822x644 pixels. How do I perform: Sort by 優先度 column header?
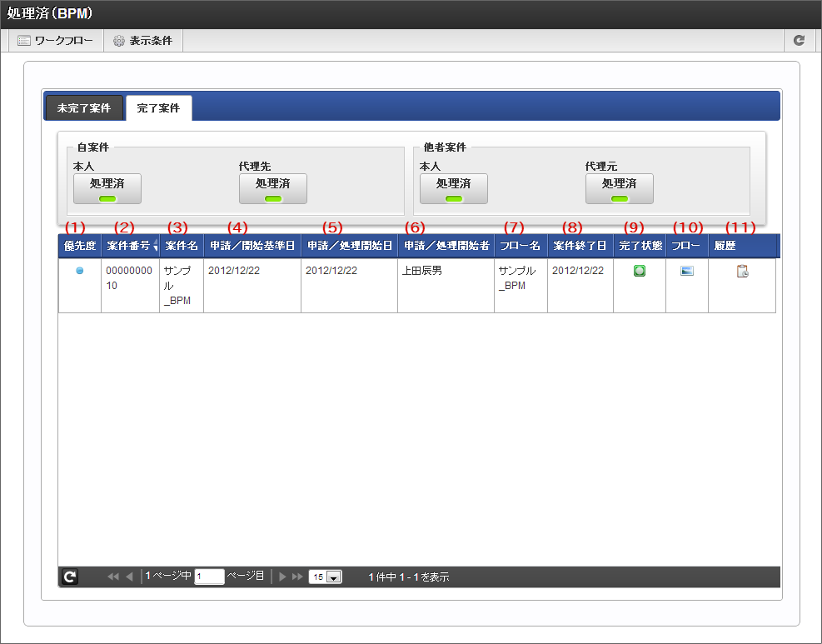pos(80,246)
